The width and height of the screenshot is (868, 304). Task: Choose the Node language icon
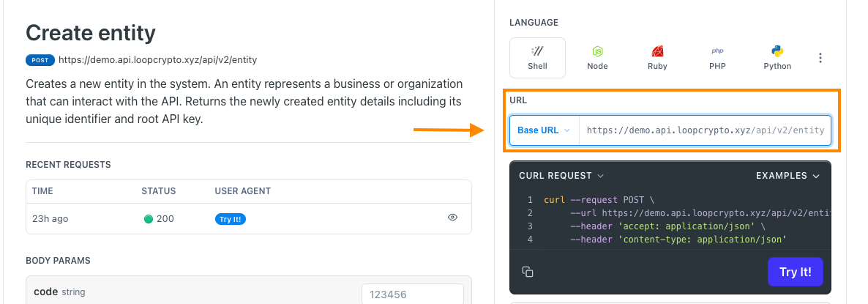pos(597,51)
